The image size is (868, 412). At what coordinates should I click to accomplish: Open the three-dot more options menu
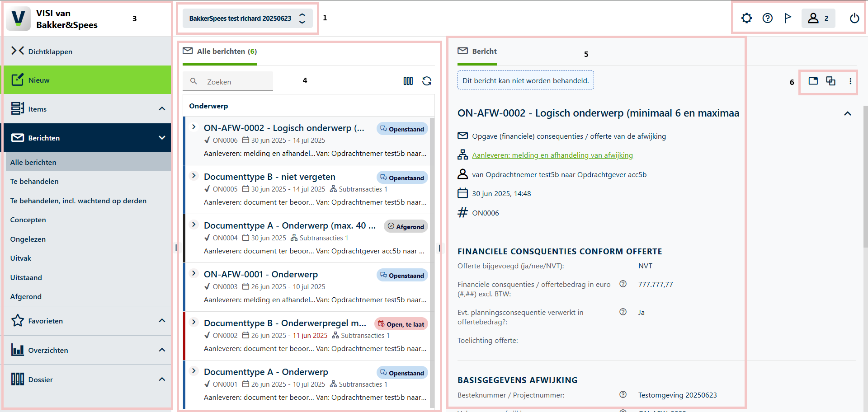click(850, 81)
